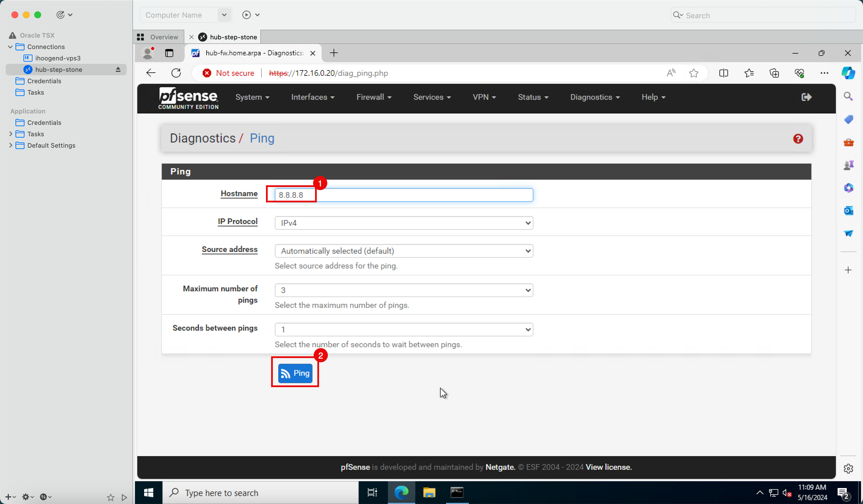This screenshot has width=863, height=504.
Task: Select IPv4 from IP Protocol dropdown
Action: (403, 223)
